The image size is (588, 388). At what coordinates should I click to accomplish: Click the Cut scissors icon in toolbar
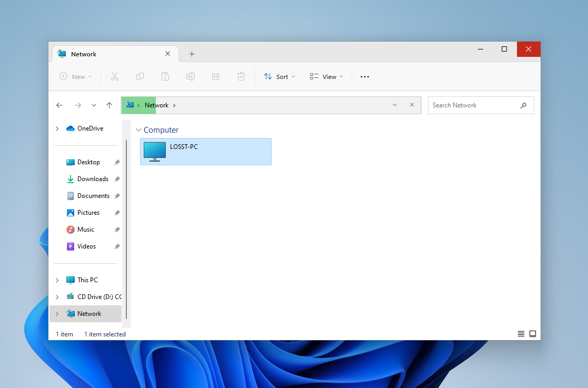click(x=115, y=76)
